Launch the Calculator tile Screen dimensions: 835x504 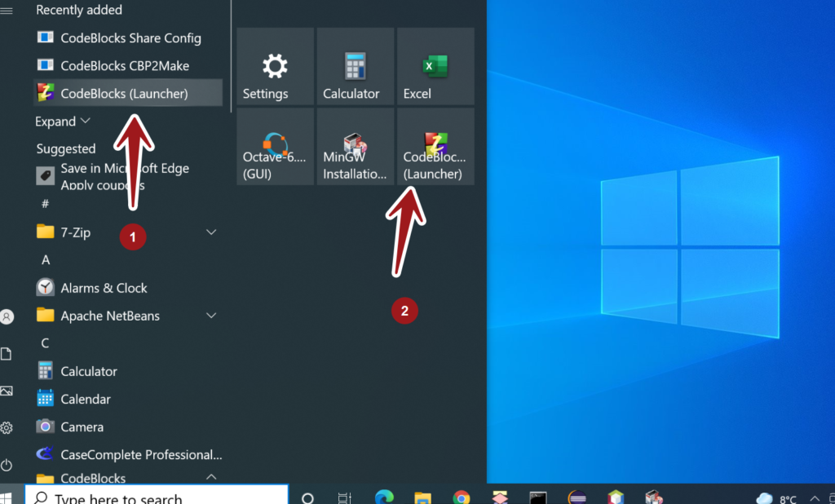[355, 66]
